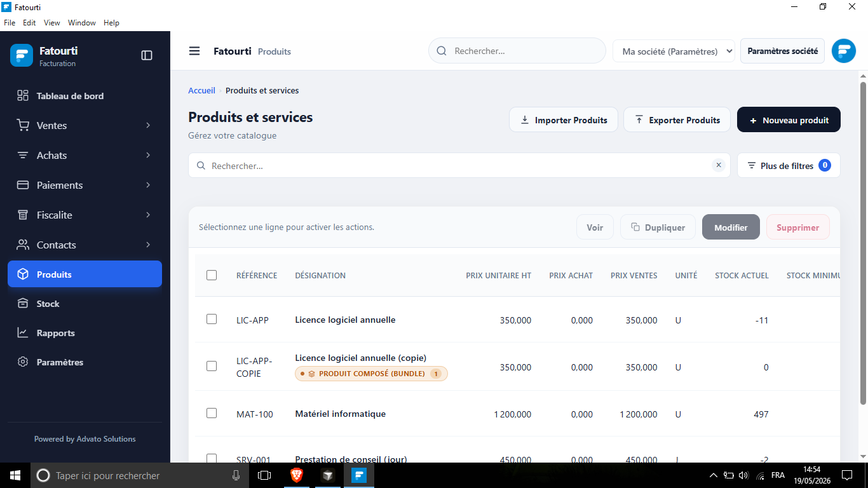
Task: Open Task View on the taskbar
Action: point(264,475)
